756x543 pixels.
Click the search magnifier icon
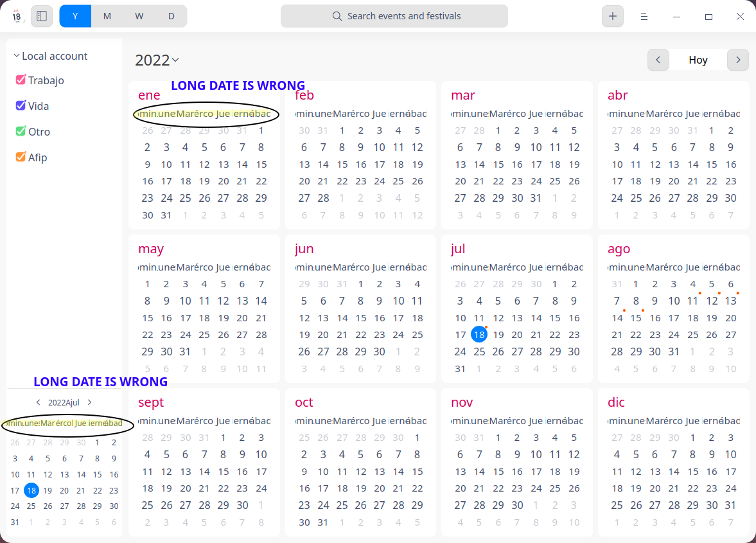click(337, 16)
